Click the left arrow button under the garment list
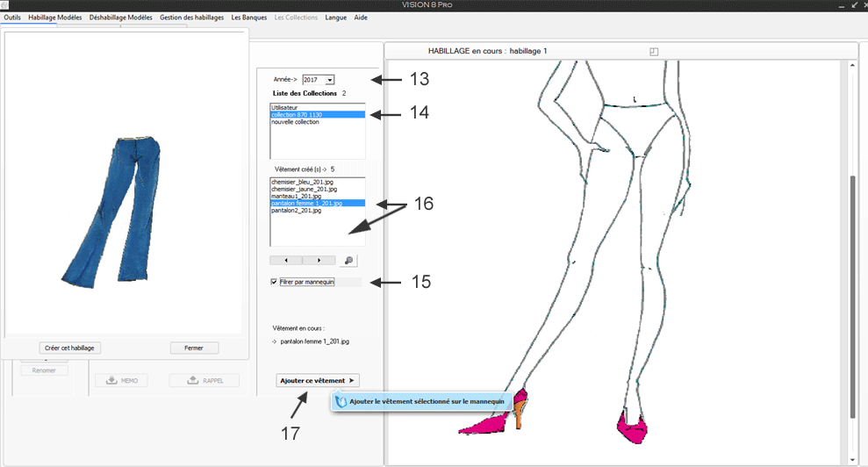 point(286,261)
